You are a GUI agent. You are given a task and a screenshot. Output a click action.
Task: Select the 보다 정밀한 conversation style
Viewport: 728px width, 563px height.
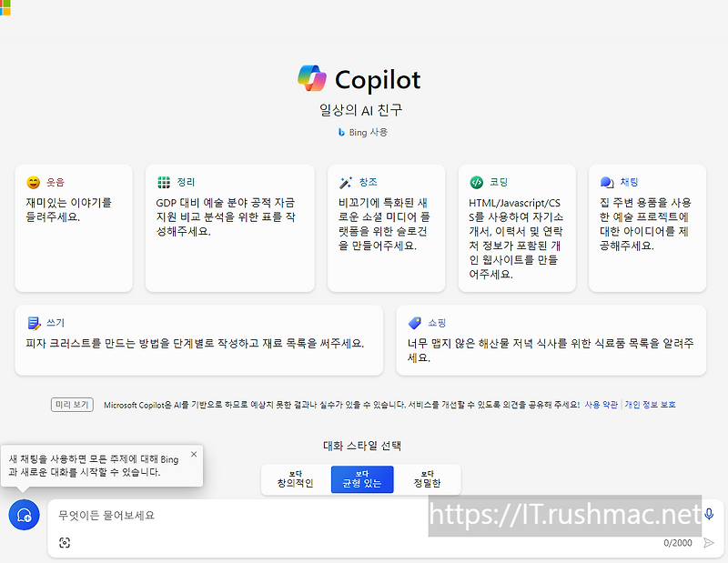point(428,478)
